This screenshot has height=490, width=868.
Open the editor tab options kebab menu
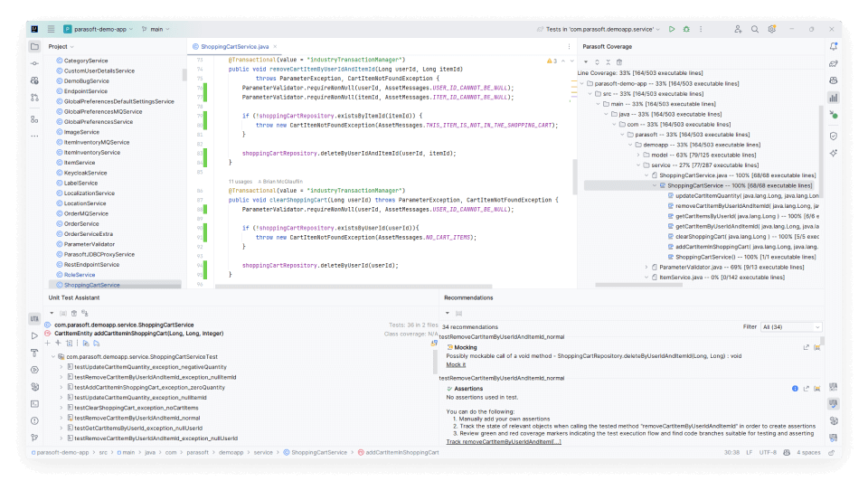point(569,46)
